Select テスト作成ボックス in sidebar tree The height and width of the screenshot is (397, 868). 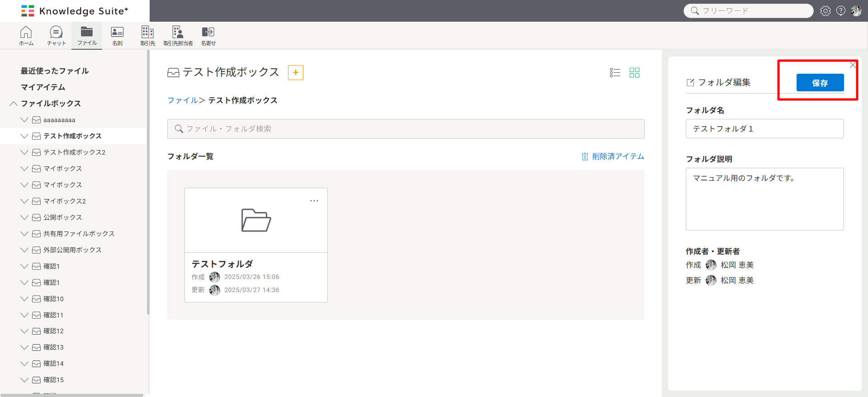72,136
